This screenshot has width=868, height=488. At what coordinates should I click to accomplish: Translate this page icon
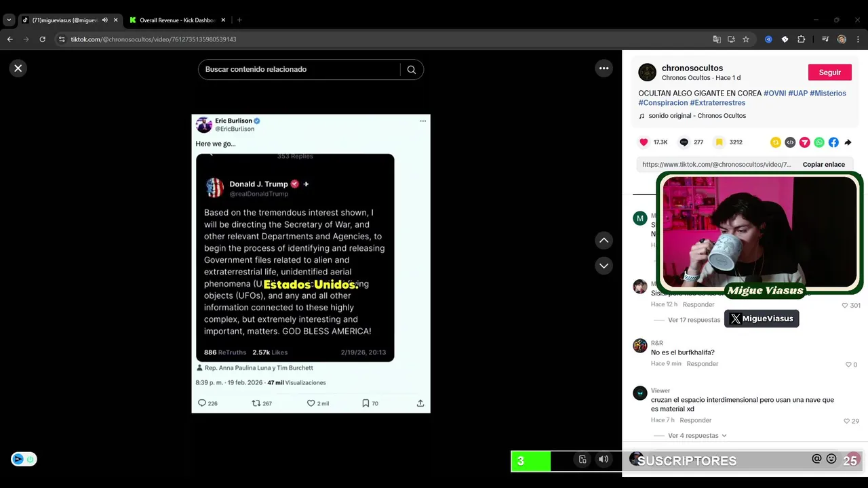click(x=717, y=39)
